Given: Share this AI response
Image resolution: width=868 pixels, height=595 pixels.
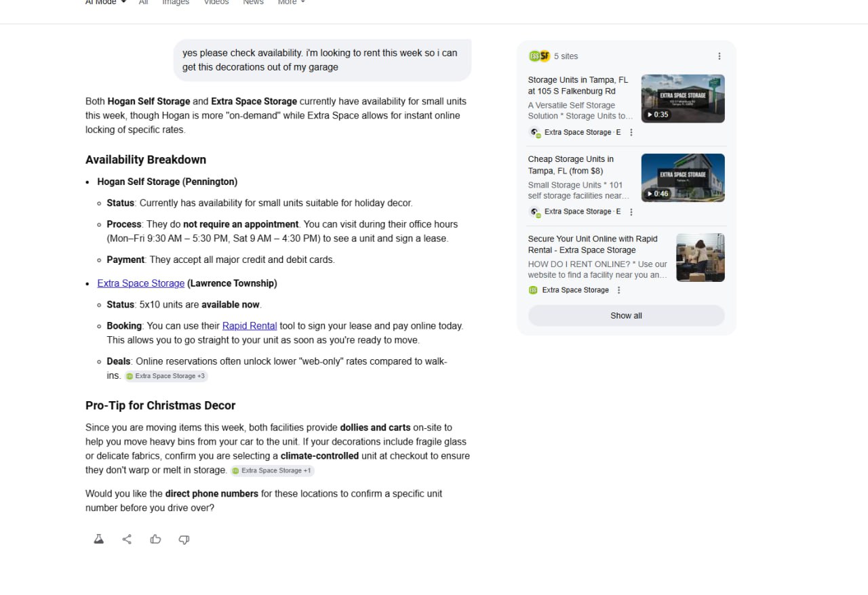Looking at the screenshot, I should pos(127,539).
